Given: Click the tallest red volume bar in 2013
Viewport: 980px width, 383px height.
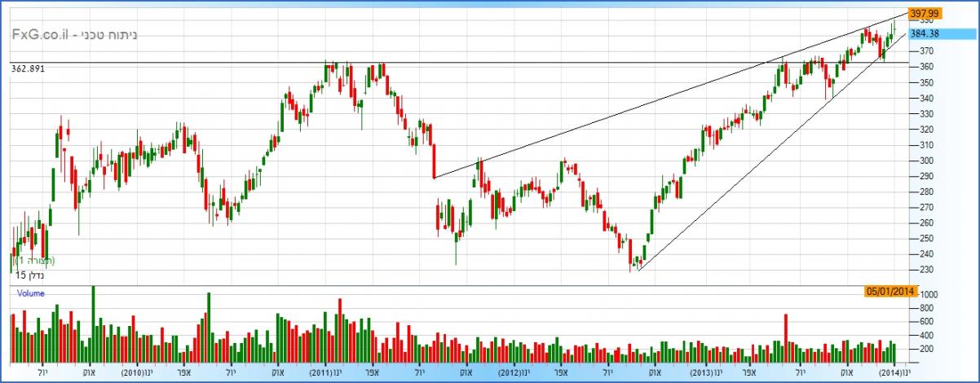Looking at the screenshot, I should [x=786, y=337].
